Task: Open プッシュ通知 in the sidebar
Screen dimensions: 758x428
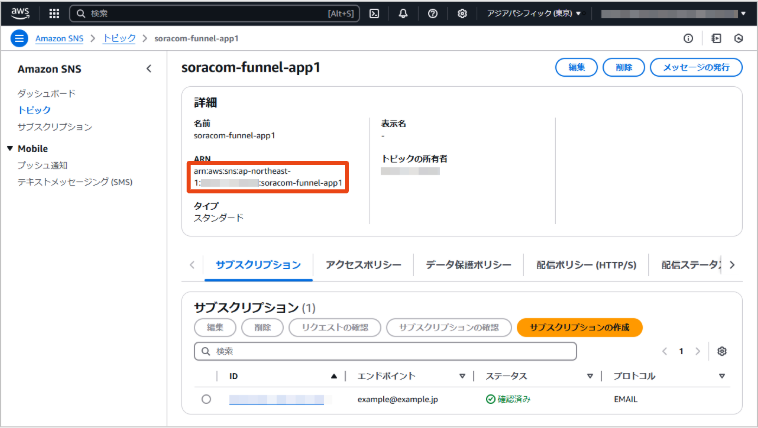Action: 43,165
